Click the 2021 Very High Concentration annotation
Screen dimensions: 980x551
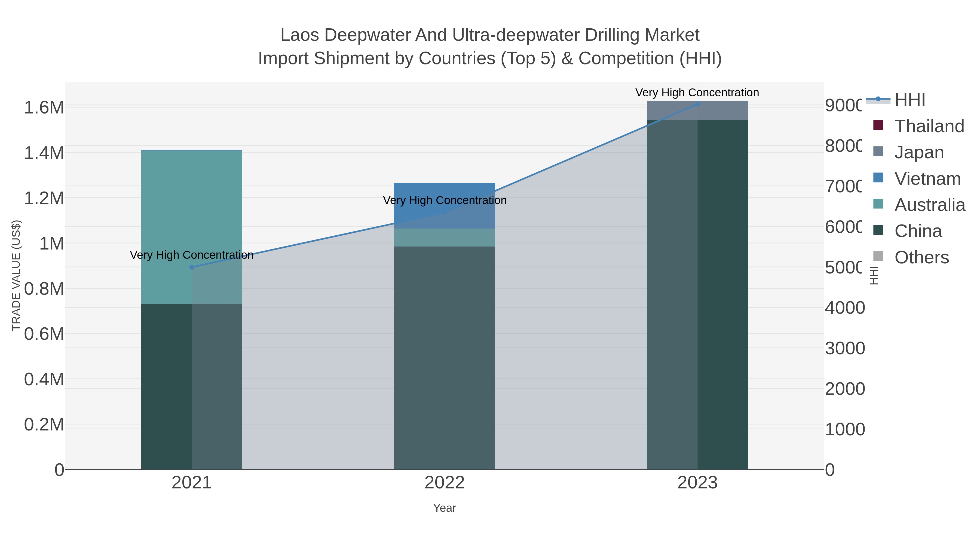coord(192,255)
